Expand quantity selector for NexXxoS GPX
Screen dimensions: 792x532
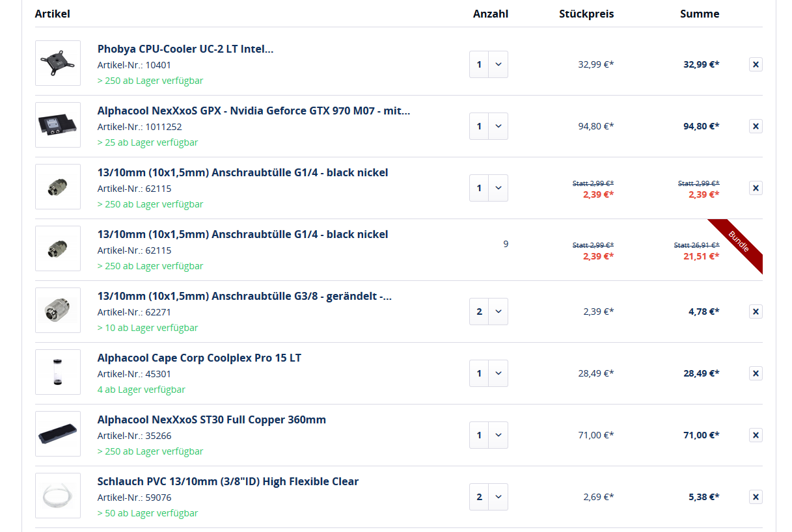(489, 126)
